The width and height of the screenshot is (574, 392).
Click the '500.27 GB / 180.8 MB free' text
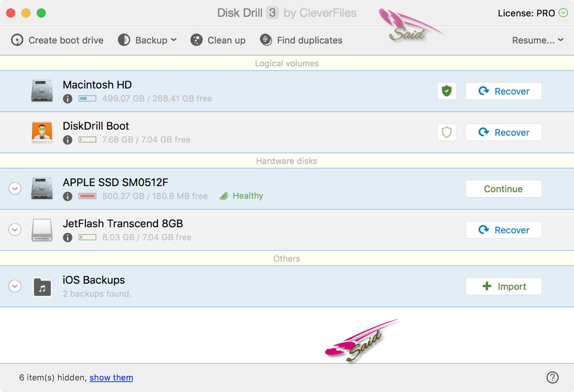tap(155, 196)
